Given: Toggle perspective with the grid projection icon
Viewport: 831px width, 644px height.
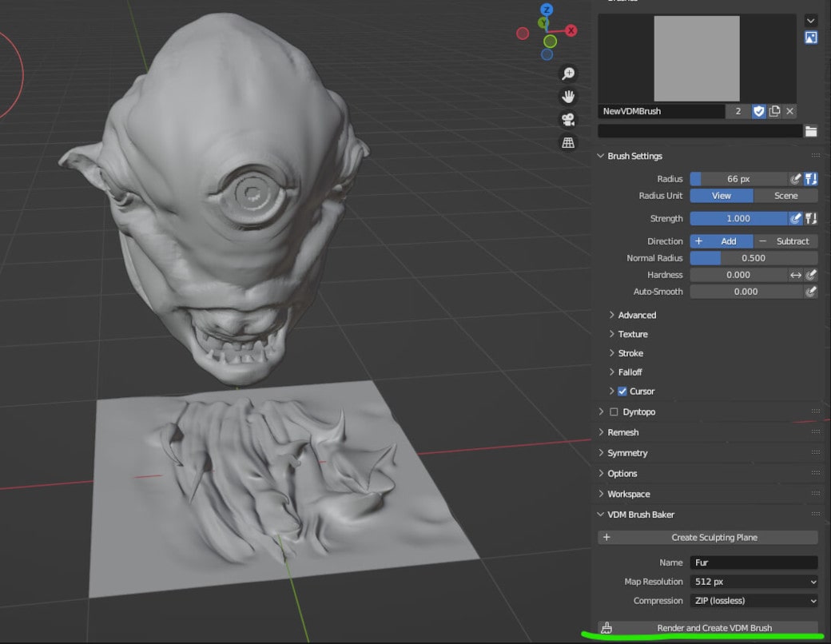Looking at the screenshot, I should [568, 143].
